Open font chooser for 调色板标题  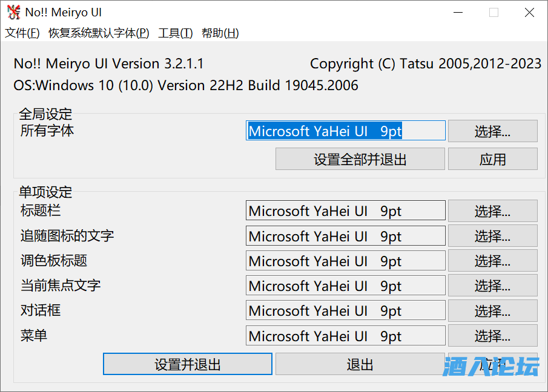[x=492, y=261]
